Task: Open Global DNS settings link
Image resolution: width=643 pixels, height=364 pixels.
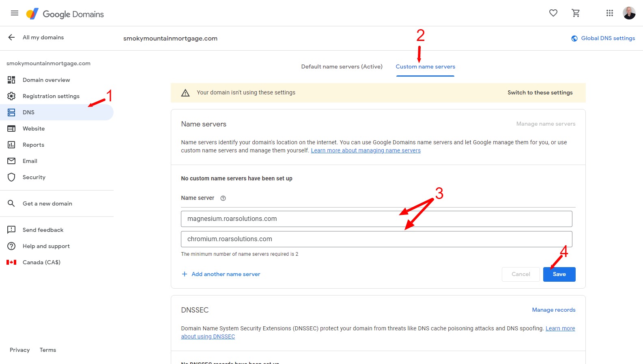Action: [x=608, y=38]
